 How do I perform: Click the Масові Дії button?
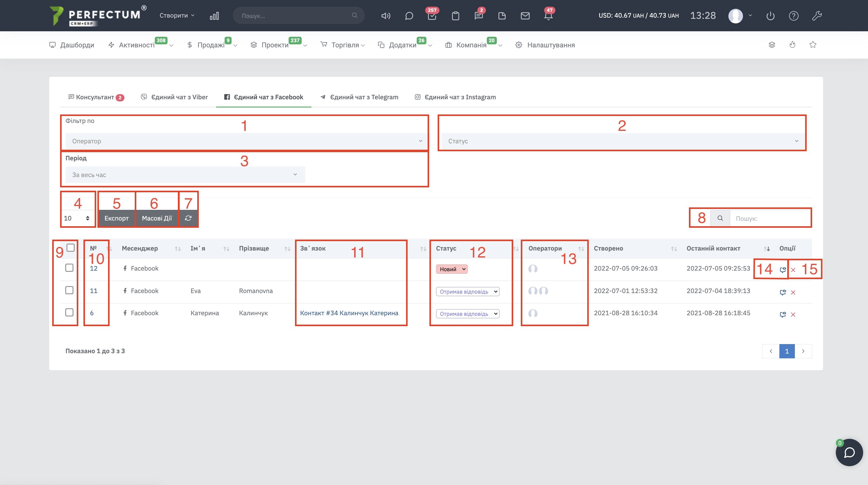pos(157,218)
